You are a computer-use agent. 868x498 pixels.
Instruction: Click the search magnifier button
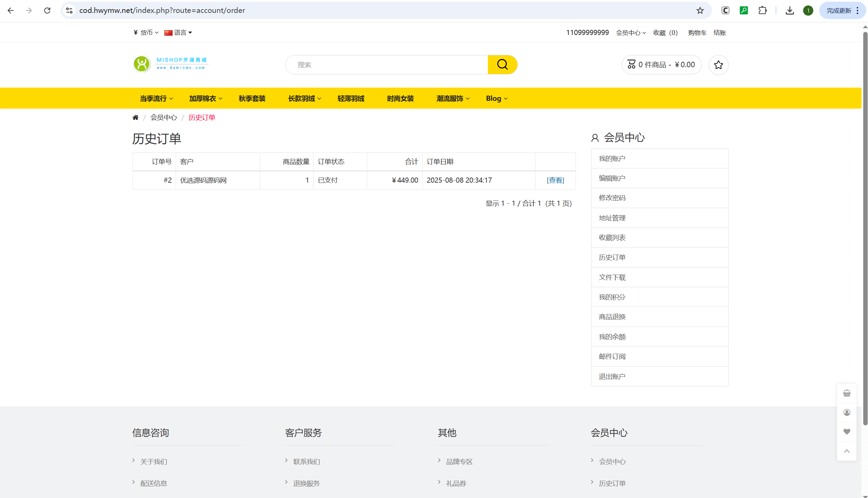click(x=502, y=64)
